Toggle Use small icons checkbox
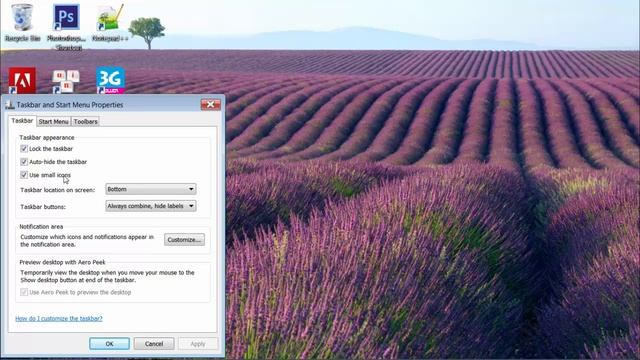The width and height of the screenshot is (640, 360). click(24, 175)
